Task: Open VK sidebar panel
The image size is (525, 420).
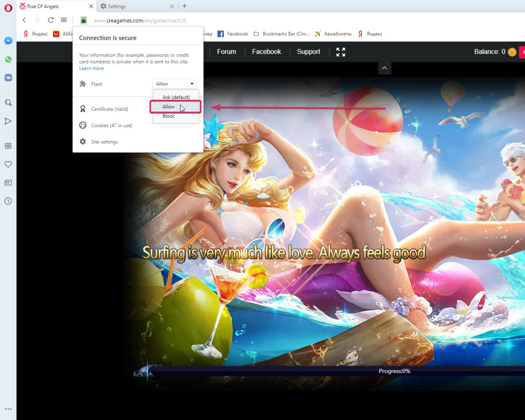Action: (8, 78)
